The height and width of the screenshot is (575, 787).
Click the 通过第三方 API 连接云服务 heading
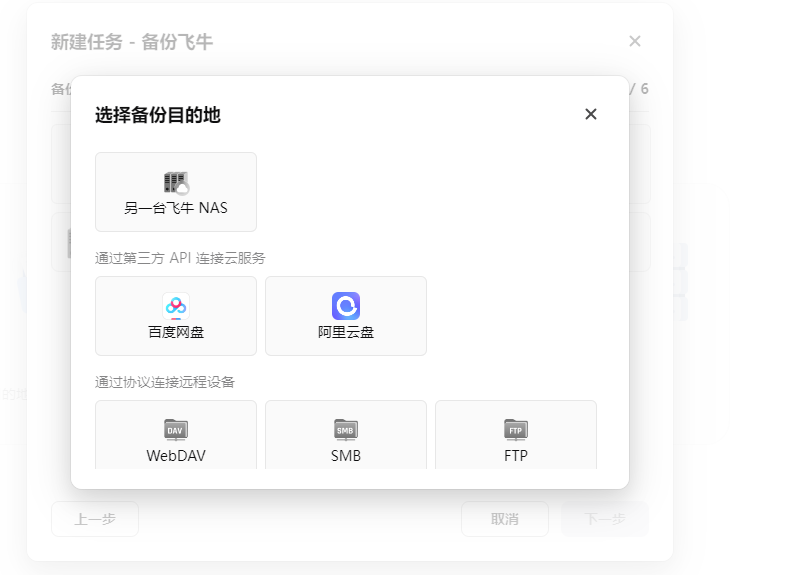coord(180,258)
